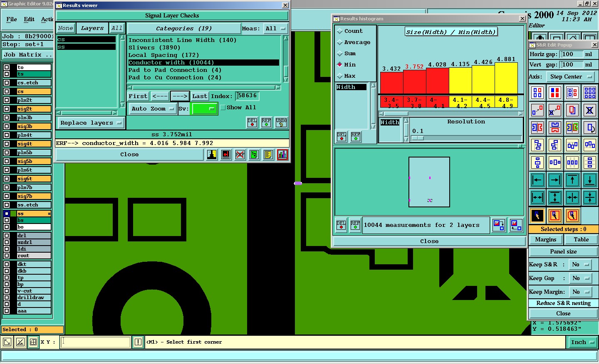Enable the Show All checkbox
Viewport: 599px width, 364px height.
coord(223,108)
